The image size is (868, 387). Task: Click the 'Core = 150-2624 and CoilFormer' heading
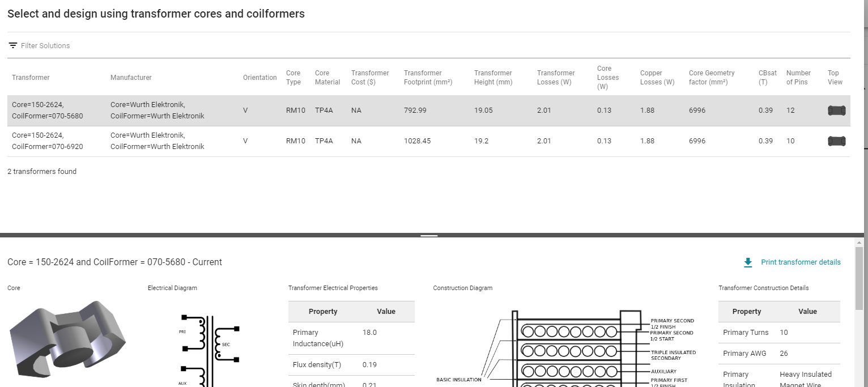[x=114, y=262]
